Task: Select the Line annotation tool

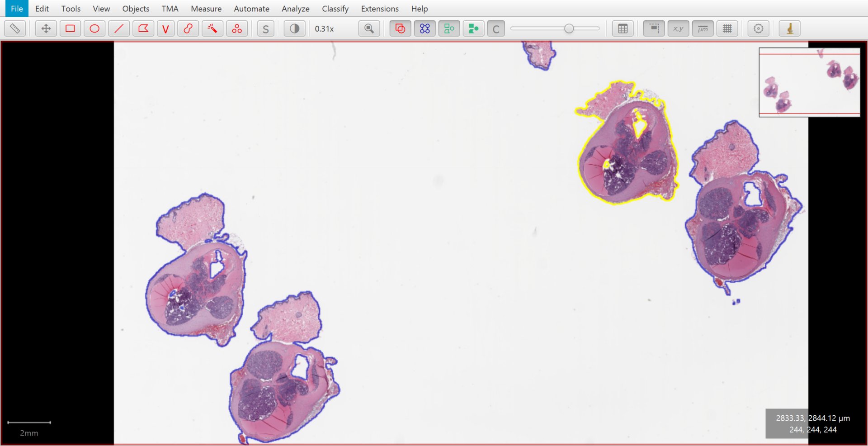Action: (119, 28)
